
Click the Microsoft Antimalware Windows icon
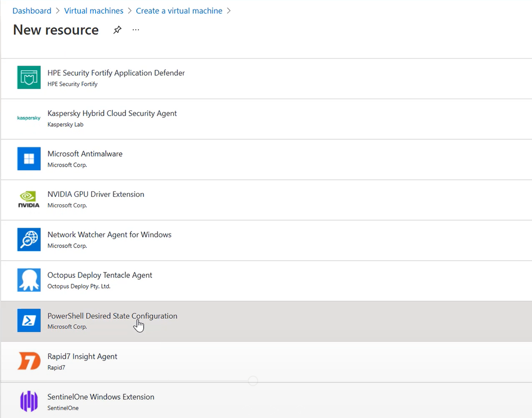pyautogui.click(x=29, y=159)
